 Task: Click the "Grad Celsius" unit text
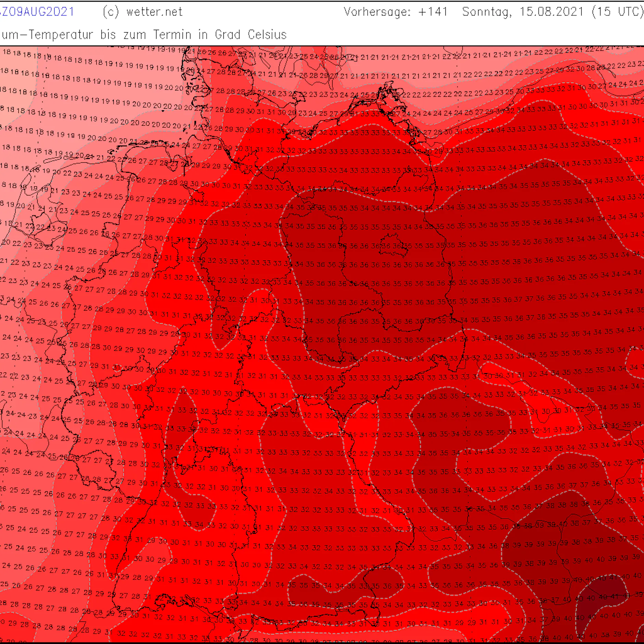pos(251,35)
